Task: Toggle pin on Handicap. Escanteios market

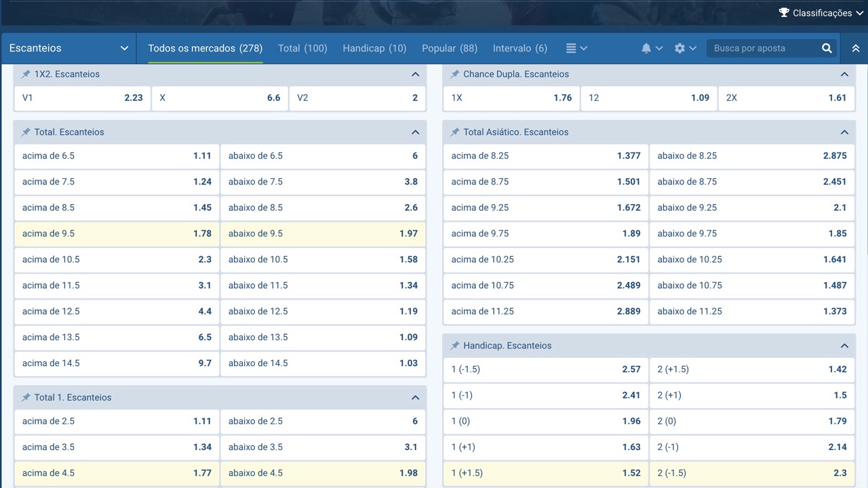Action: click(455, 346)
